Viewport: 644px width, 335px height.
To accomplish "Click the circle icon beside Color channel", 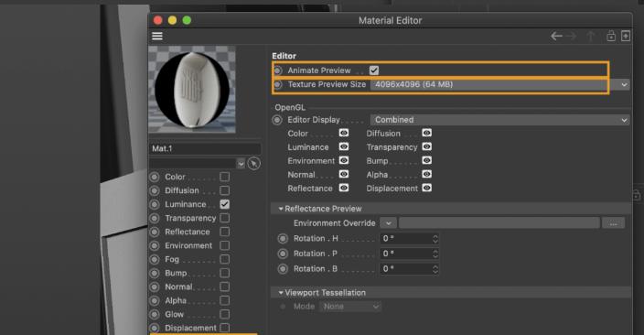I will 155,178.
